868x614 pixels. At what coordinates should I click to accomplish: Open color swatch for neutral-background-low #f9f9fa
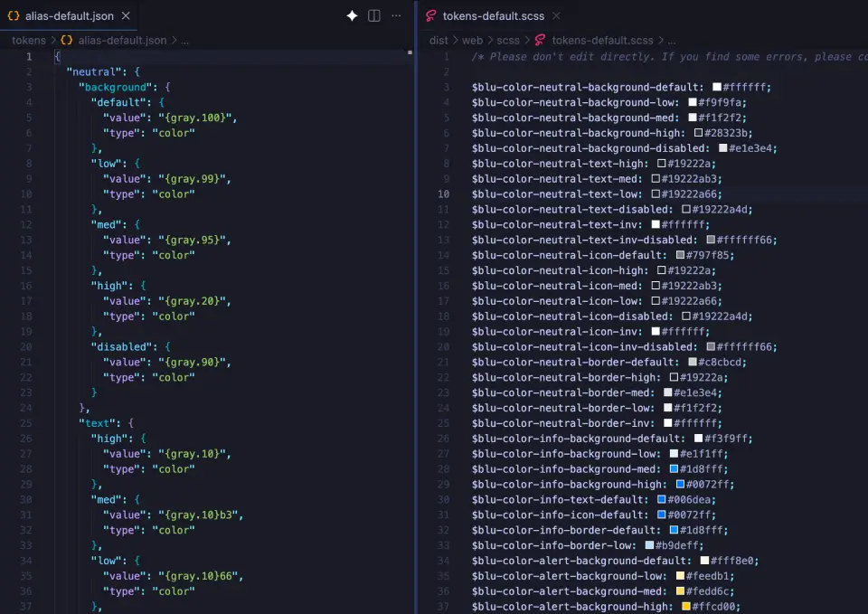[x=693, y=102]
